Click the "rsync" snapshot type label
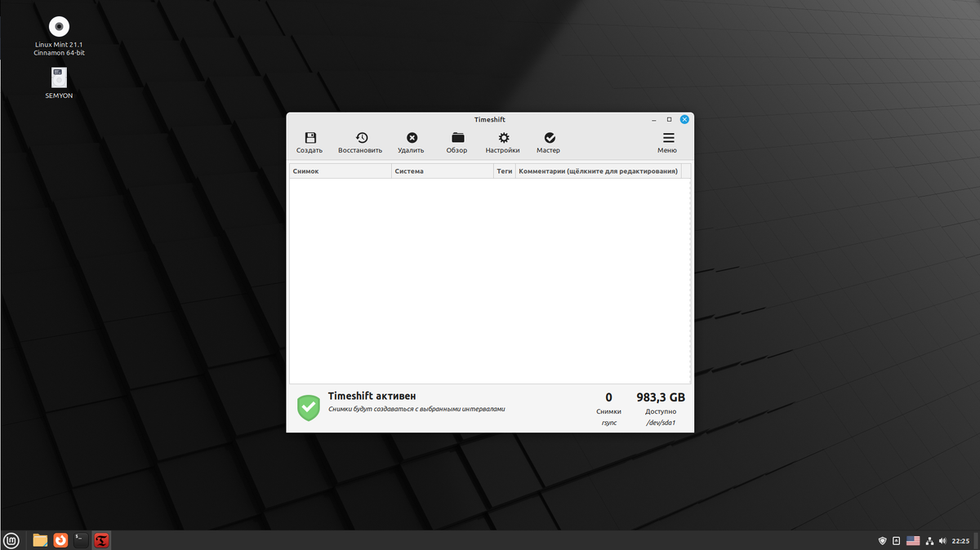 click(608, 424)
